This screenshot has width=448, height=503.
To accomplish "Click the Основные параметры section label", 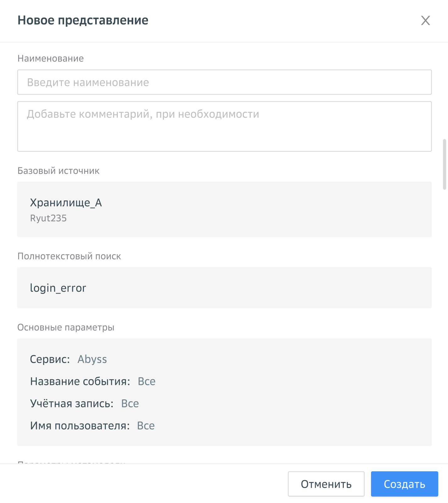I will pyautogui.click(x=66, y=327).
